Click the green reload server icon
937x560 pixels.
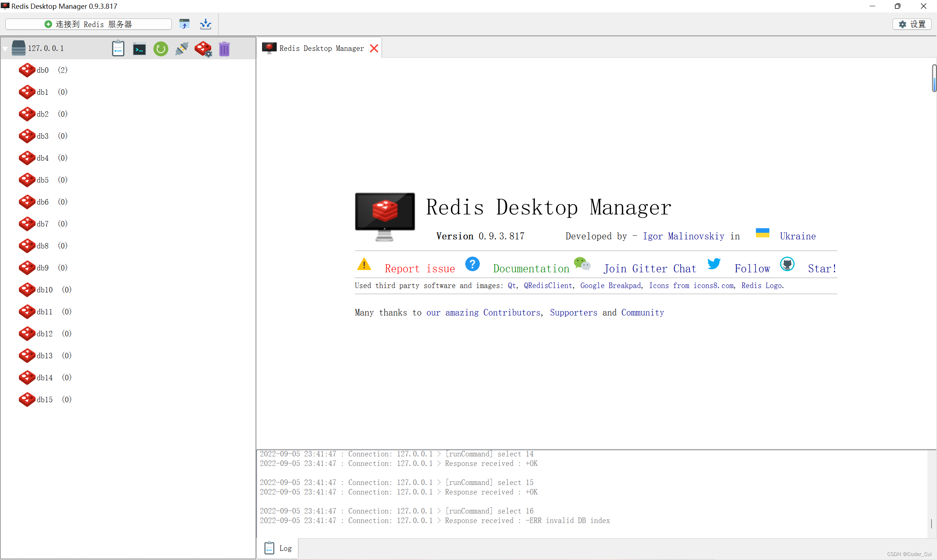pyautogui.click(x=161, y=49)
